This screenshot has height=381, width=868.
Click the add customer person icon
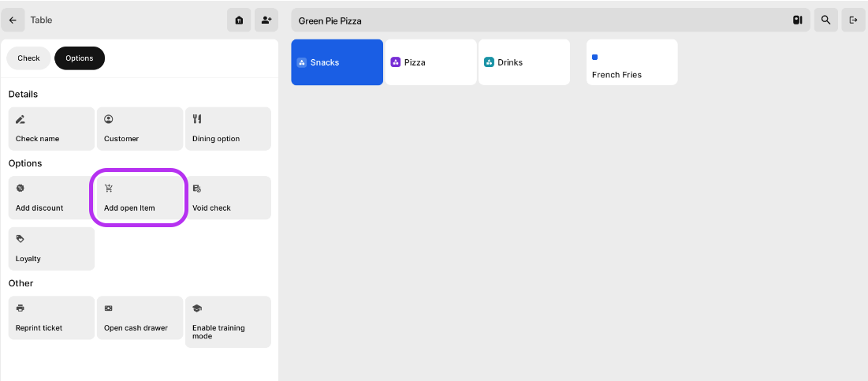coord(266,20)
